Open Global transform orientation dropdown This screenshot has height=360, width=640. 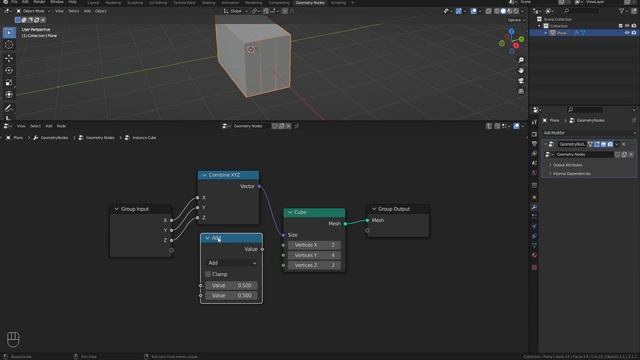(236, 11)
